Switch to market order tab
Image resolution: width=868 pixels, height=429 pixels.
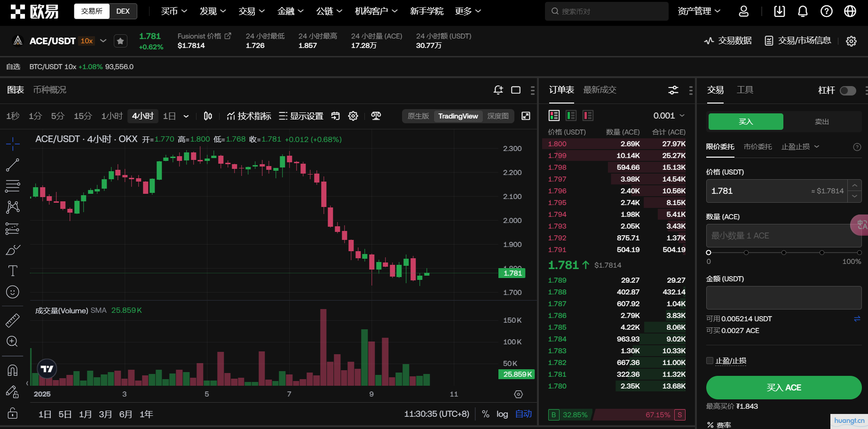click(x=758, y=147)
